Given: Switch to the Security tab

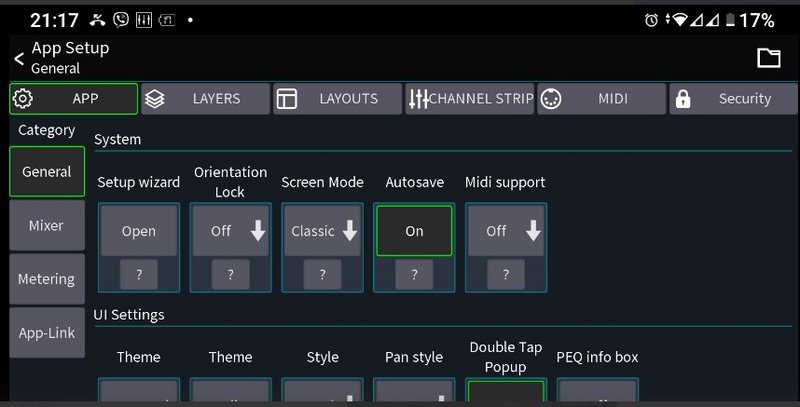Looking at the screenshot, I should pyautogui.click(x=733, y=99).
